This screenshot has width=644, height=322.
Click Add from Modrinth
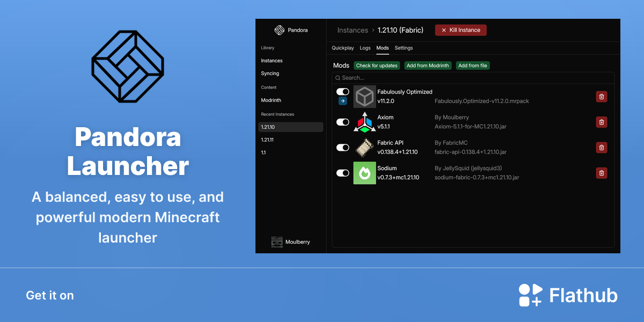coord(428,65)
